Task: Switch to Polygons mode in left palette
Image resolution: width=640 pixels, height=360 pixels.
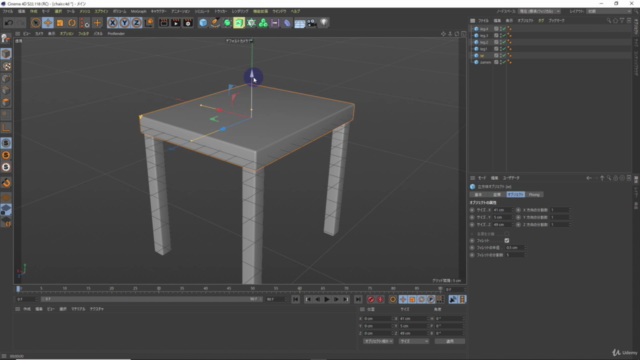Action: (x=6, y=102)
